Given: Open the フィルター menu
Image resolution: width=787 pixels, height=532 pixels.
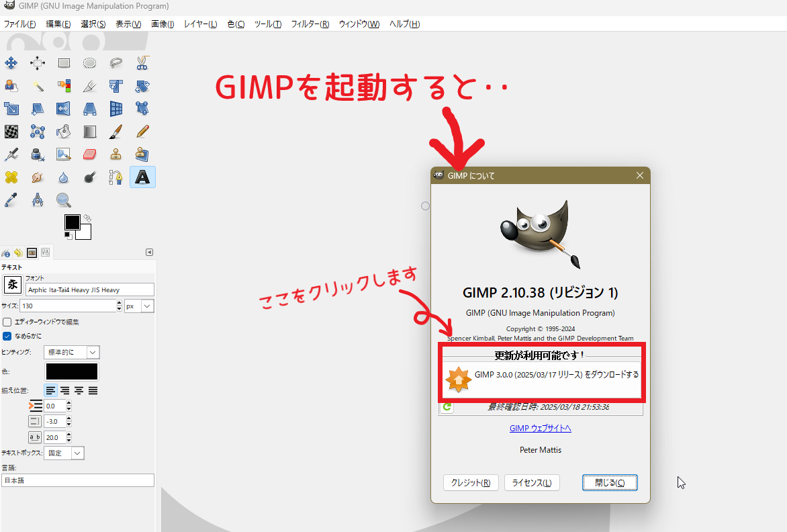Looking at the screenshot, I should tap(310, 24).
